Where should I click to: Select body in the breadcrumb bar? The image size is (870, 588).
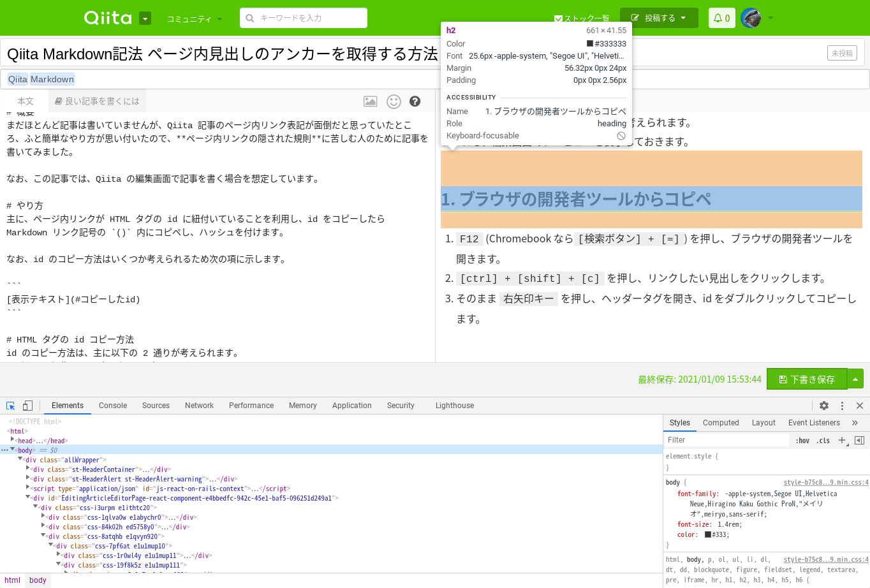click(38, 580)
